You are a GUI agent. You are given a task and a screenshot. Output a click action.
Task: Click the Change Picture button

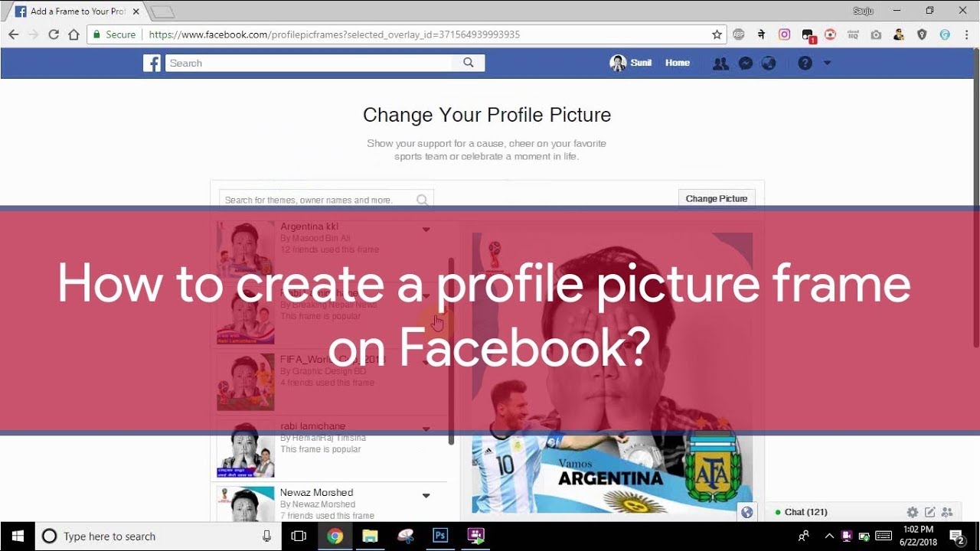point(717,198)
